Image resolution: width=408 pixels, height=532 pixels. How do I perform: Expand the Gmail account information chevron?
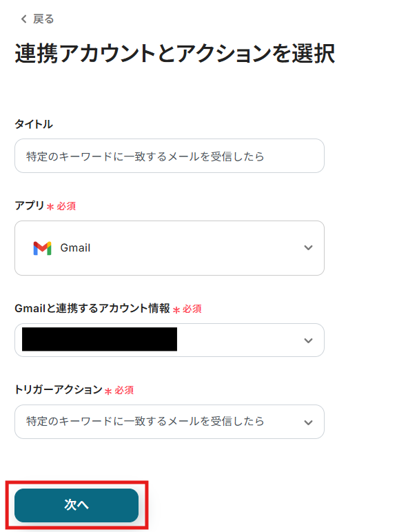308,340
